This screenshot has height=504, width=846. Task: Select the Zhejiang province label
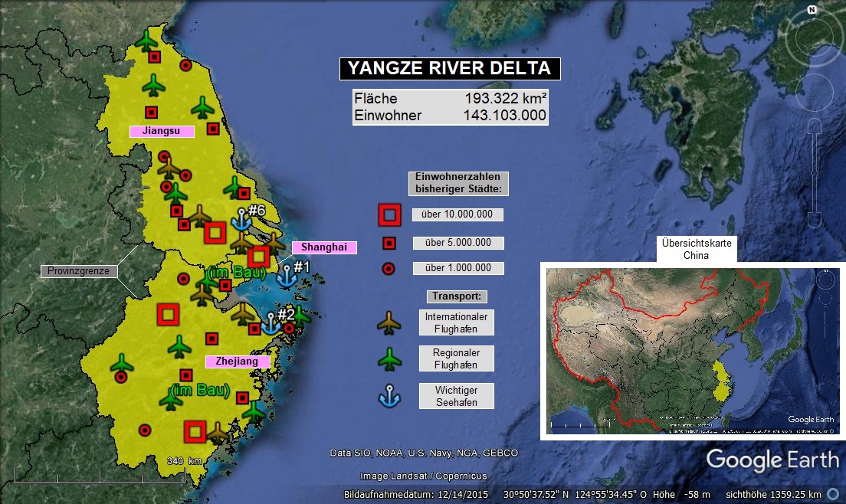pos(238,361)
